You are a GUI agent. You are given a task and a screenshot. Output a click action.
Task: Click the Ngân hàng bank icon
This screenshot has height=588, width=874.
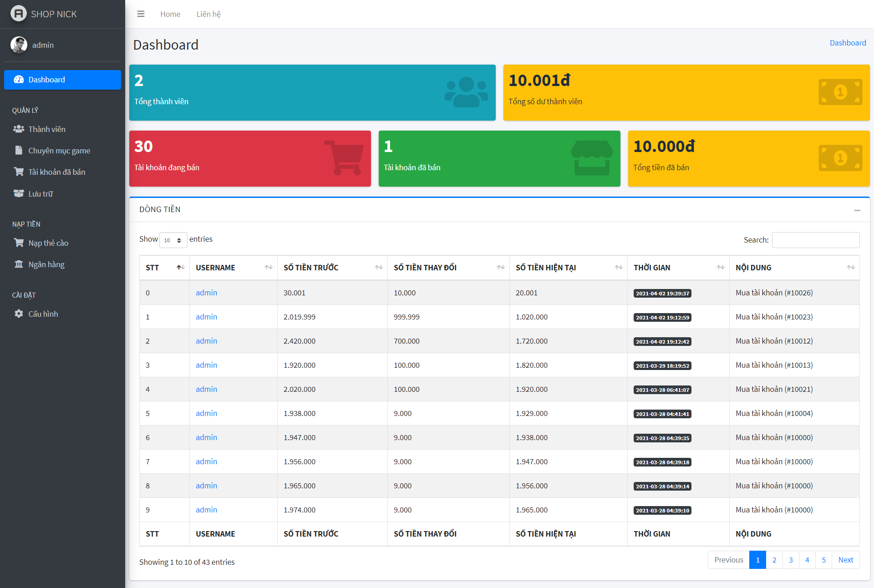point(19,264)
